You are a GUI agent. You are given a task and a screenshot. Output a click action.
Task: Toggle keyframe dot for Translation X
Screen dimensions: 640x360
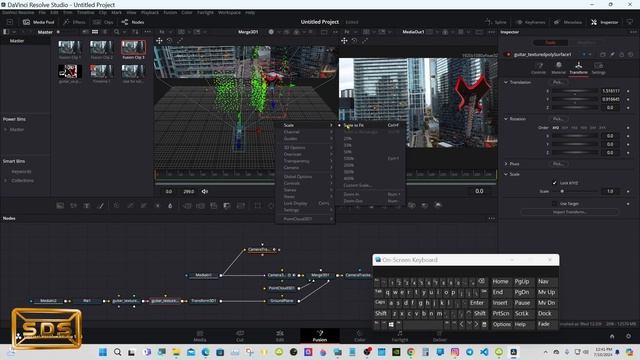[628, 91]
